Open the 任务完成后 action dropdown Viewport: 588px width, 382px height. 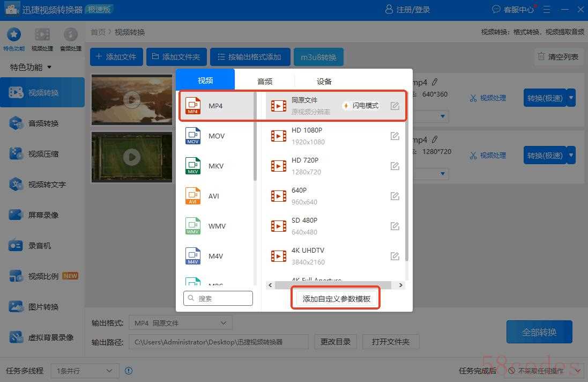pos(544,371)
